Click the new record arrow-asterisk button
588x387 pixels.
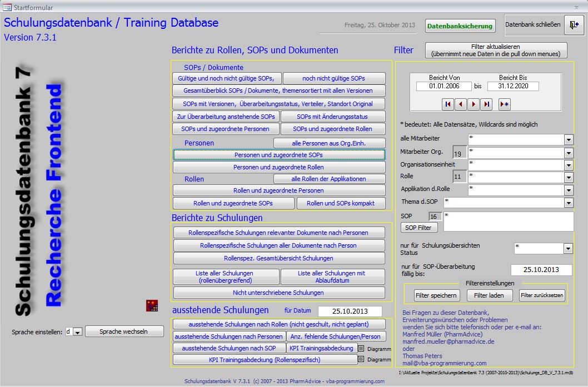(504, 104)
